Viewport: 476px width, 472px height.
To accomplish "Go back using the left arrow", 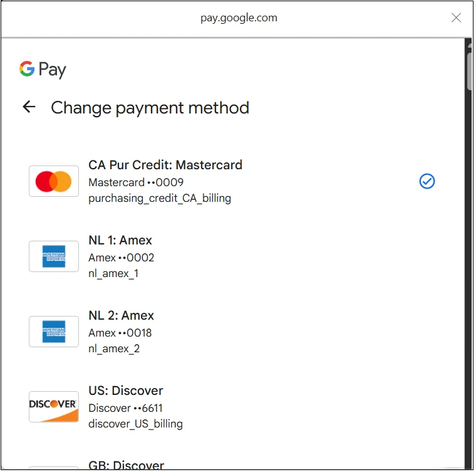I will pyautogui.click(x=29, y=107).
